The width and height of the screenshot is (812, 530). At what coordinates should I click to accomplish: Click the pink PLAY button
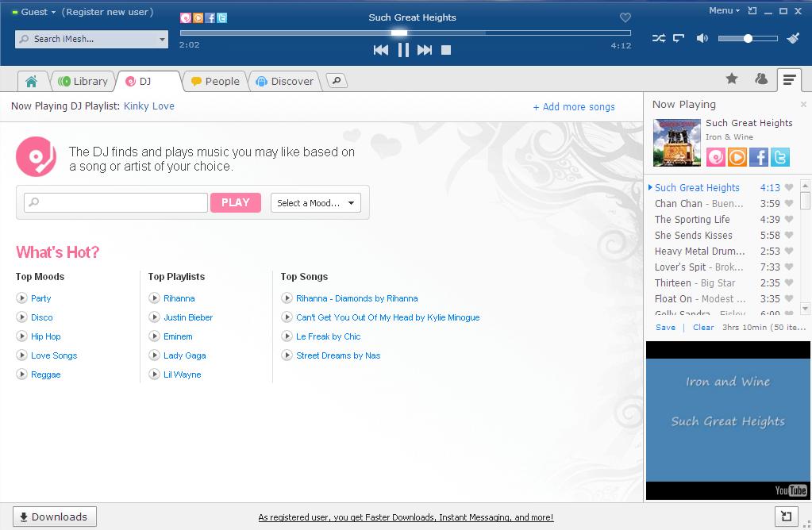[236, 203]
